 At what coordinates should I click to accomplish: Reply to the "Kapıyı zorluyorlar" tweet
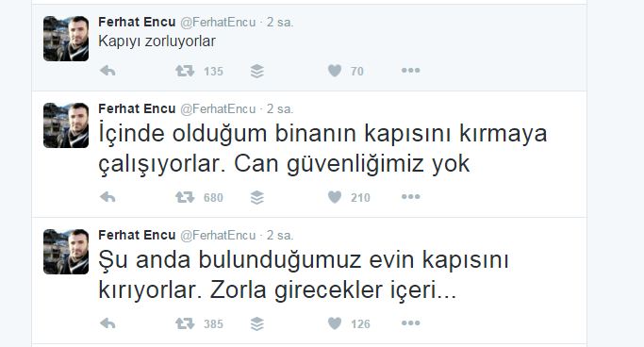click(107, 71)
